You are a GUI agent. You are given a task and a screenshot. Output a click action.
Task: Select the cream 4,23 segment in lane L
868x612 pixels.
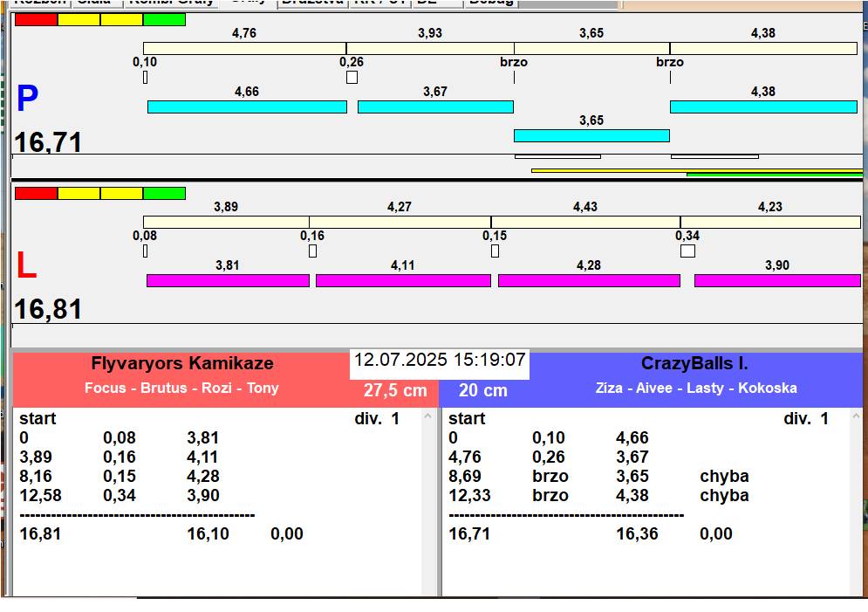click(x=770, y=222)
